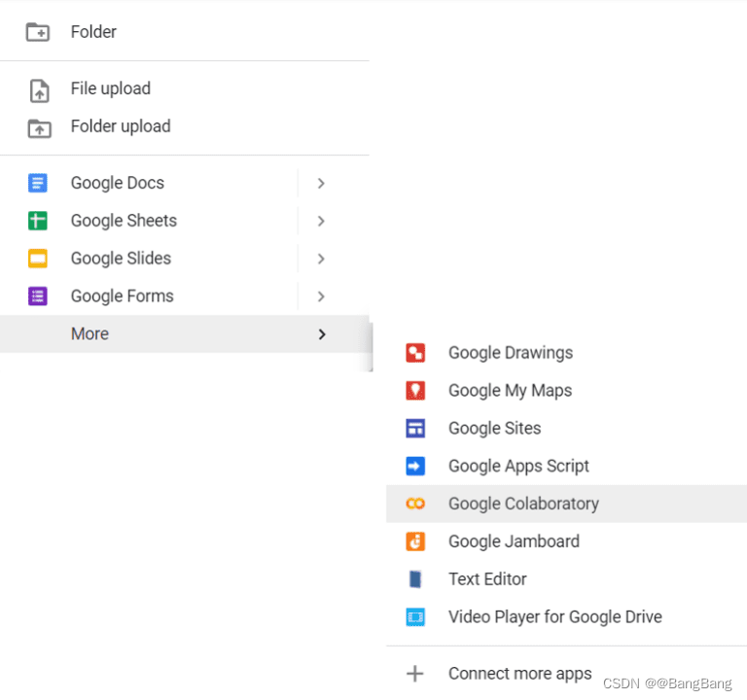747x700 pixels.
Task: Click the plus icon beside Connect more apps
Action: tap(415, 674)
